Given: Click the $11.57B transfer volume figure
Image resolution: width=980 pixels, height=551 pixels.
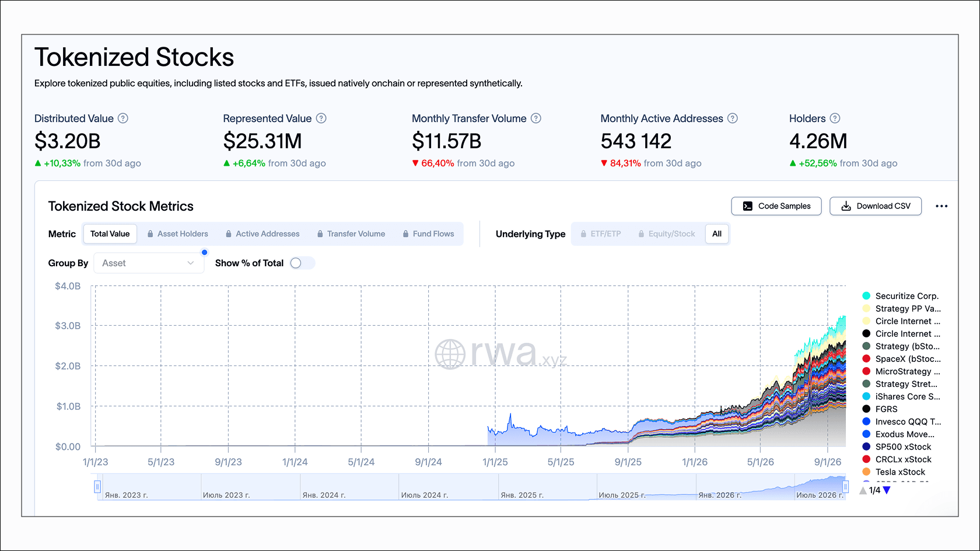Looking at the screenshot, I should (447, 141).
